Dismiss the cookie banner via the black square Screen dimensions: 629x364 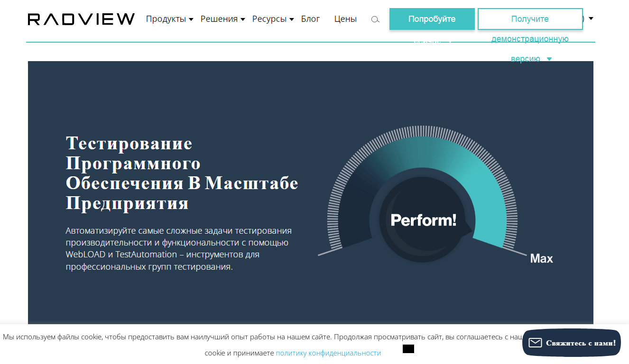[408, 349]
